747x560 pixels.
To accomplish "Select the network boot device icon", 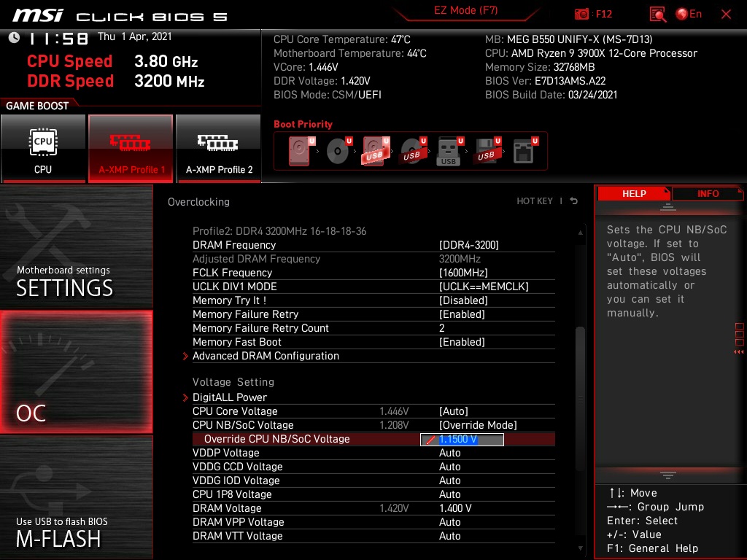I will [x=525, y=151].
